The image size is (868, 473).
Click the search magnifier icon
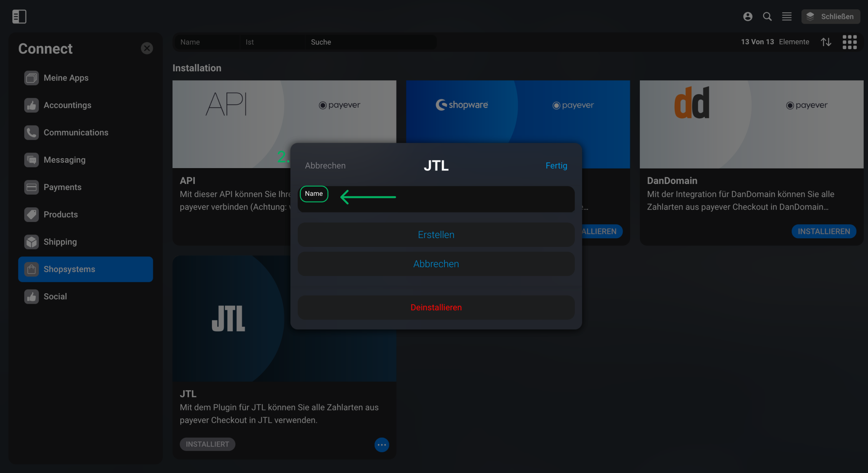click(x=767, y=17)
